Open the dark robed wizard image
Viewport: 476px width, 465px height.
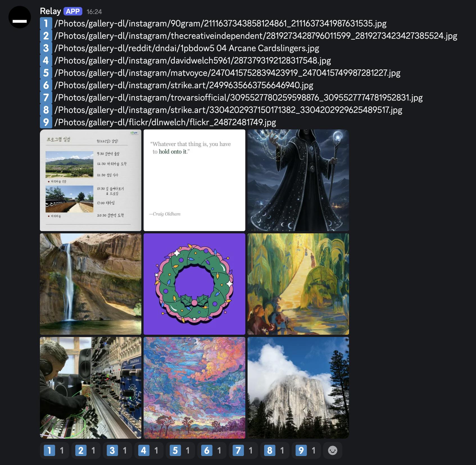[298, 180]
